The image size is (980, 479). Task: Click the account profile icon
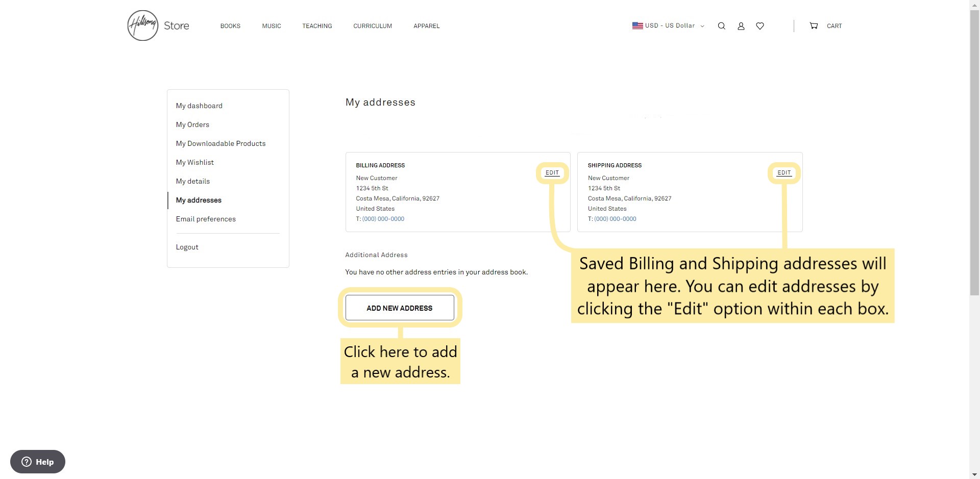coord(741,26)
